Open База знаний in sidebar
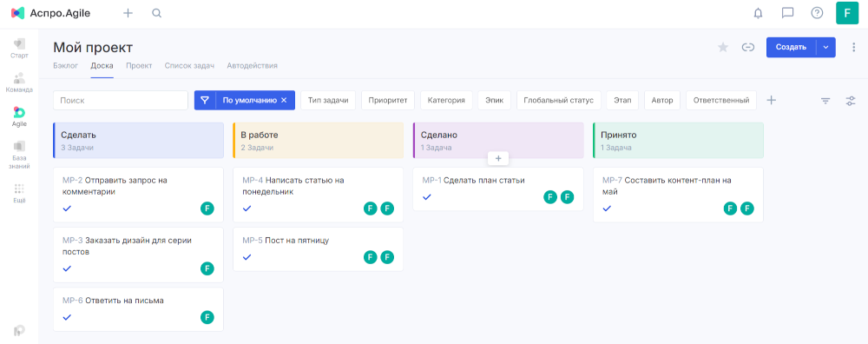The image size is (868, 344). pyautogui.click(x=19, y=155)
